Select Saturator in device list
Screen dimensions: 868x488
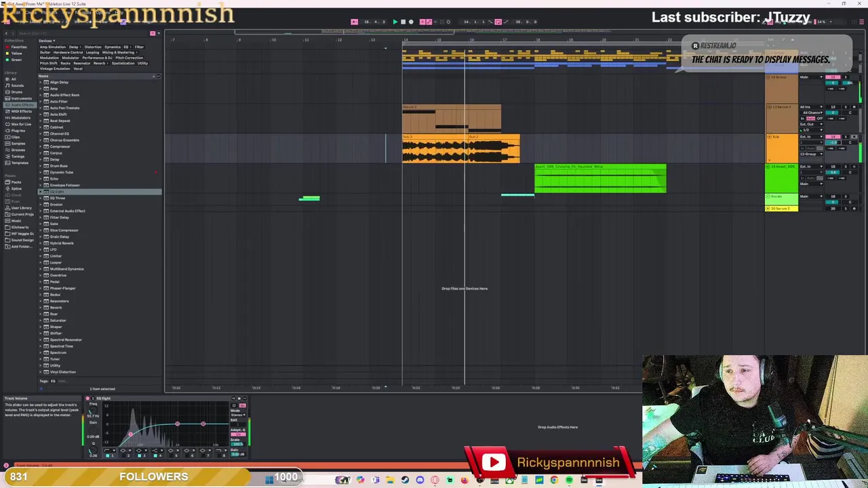click(x=57, y=321)
